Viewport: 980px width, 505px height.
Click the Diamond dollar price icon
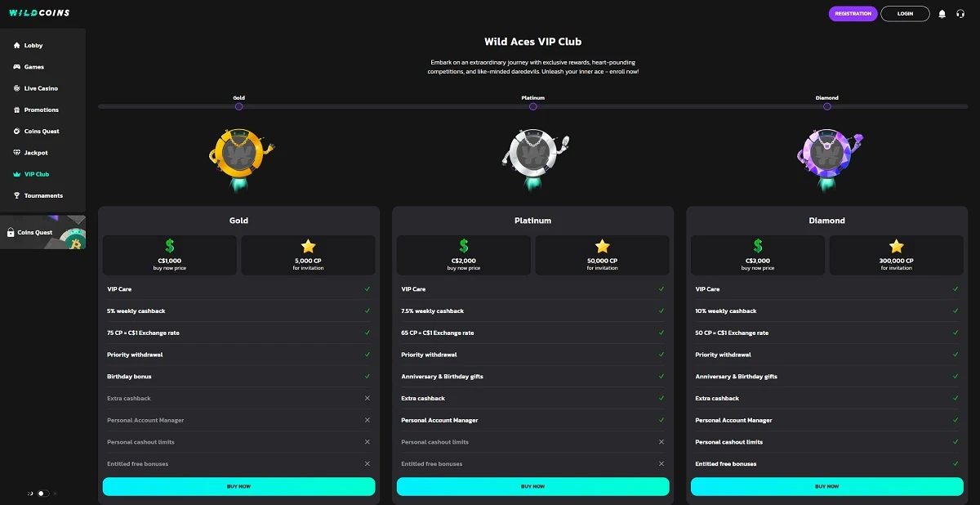pos(758,246)
